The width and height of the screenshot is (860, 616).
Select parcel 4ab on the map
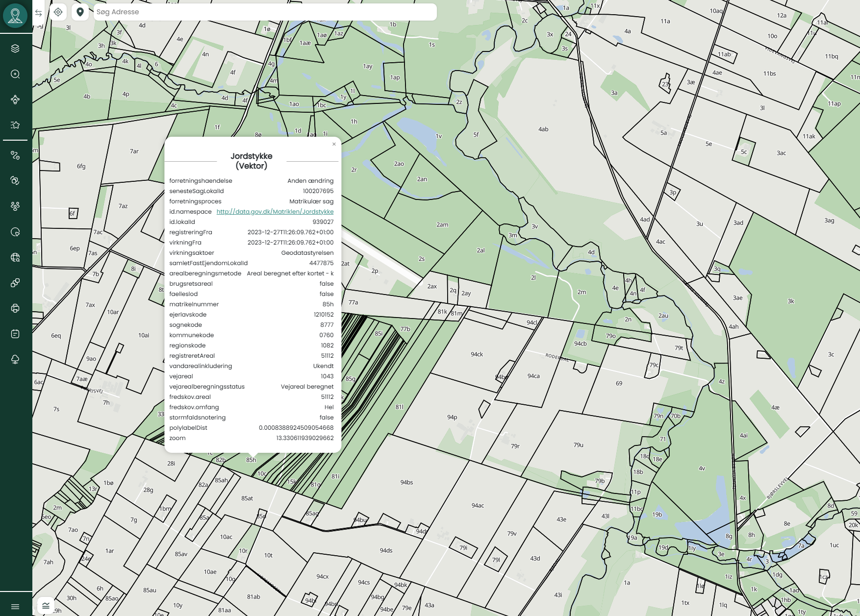pos(543,129)
